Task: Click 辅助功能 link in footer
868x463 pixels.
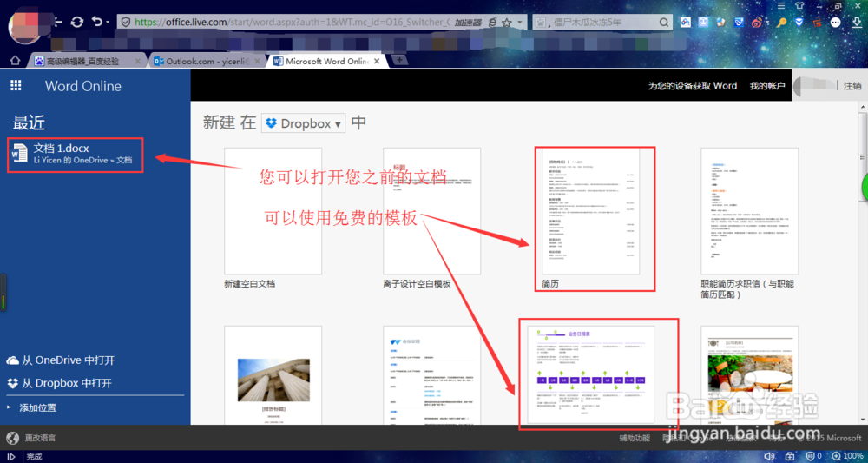Action: click(635, 438)
